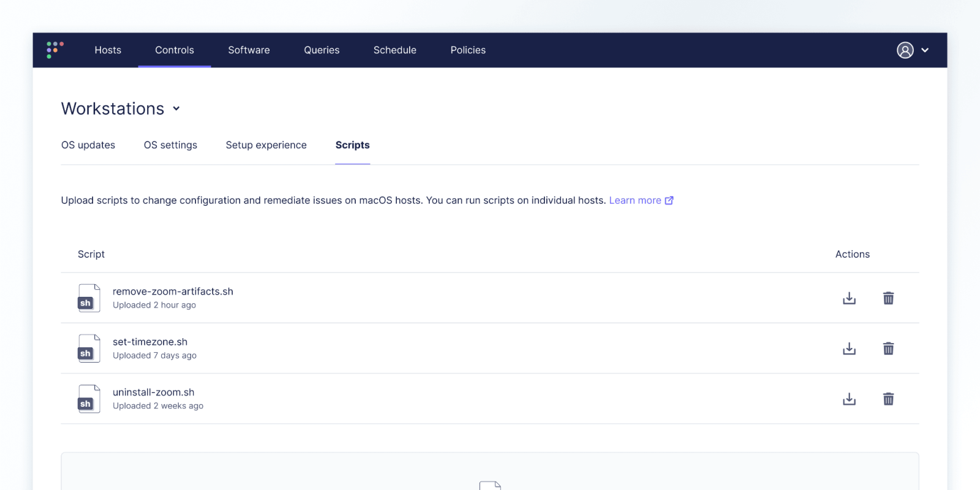
Task: Click the Fleet logo icon
Action: (55, 50)
